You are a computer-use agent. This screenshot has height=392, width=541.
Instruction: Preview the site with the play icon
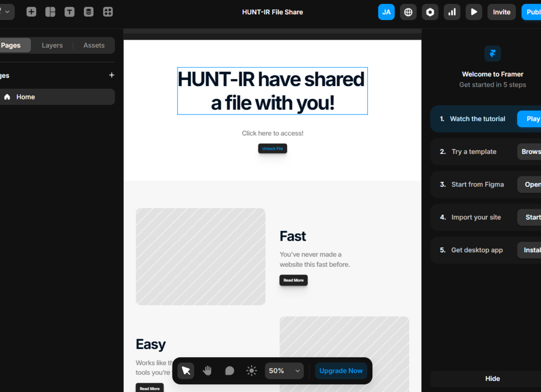[x=473, y=12]
